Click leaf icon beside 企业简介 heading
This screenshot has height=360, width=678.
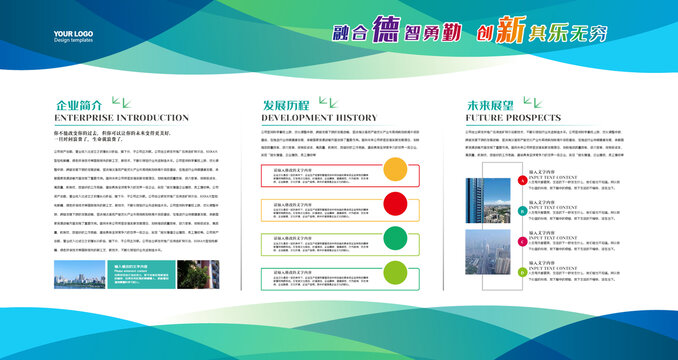pyautogui.click(x=122, y=102)
